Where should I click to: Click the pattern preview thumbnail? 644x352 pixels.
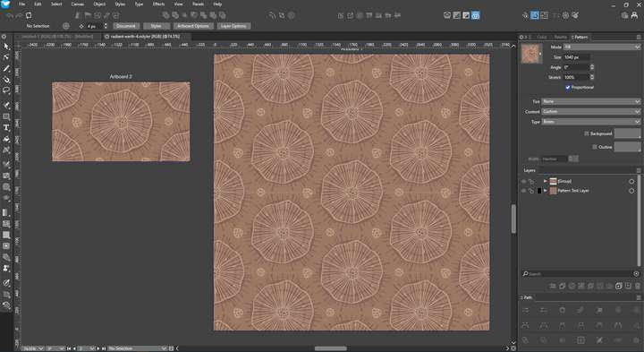pyautogui.click(x=530, y=54)
